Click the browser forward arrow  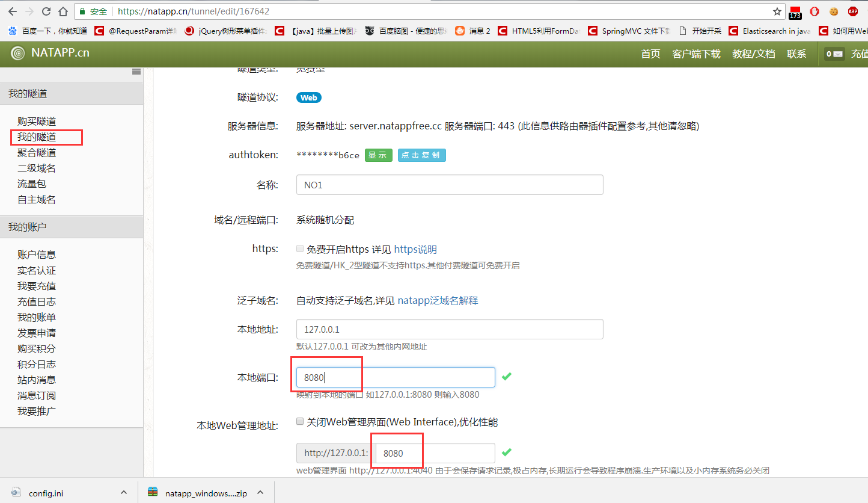click(29, 11)
